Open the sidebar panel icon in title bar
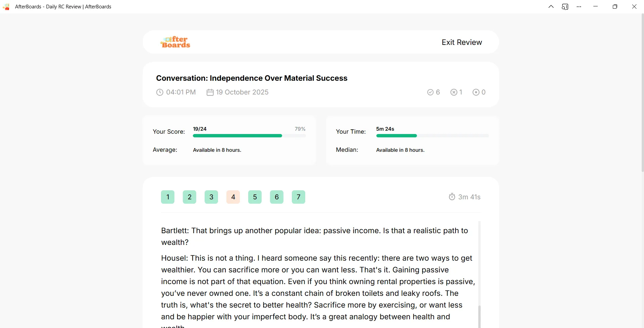644x328 pixels. pyautogui.click(x=565, y=7)
